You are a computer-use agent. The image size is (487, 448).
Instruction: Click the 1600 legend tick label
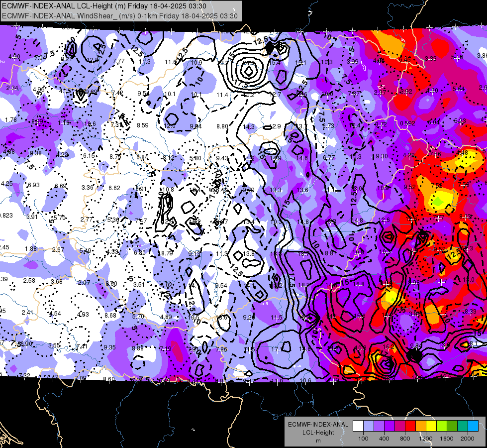pyautogui.click(x=447, y=439)
